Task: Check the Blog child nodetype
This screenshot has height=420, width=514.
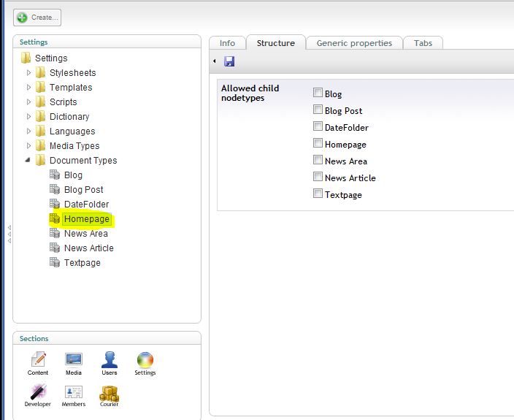Action: coord(318,93)
